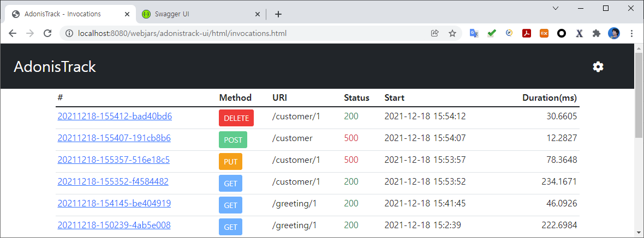Click duration value 222.6984
The image size is (644, 238).
(559, 225)
